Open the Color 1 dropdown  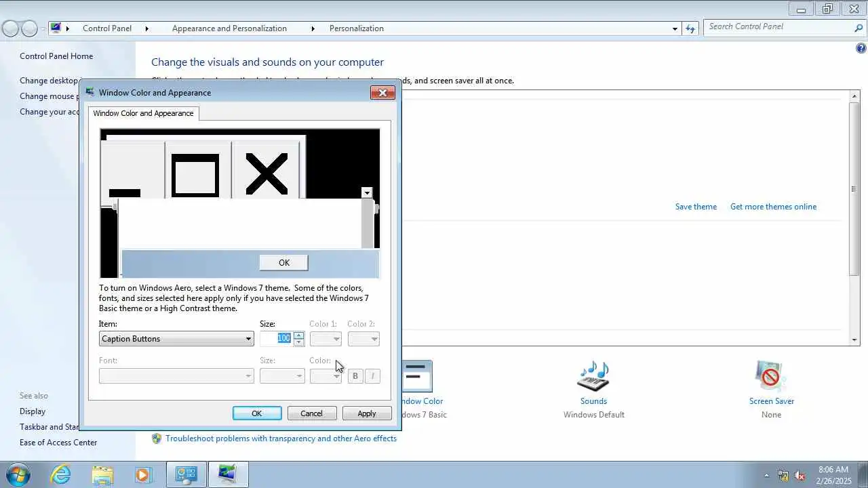(x=325, y=339)
